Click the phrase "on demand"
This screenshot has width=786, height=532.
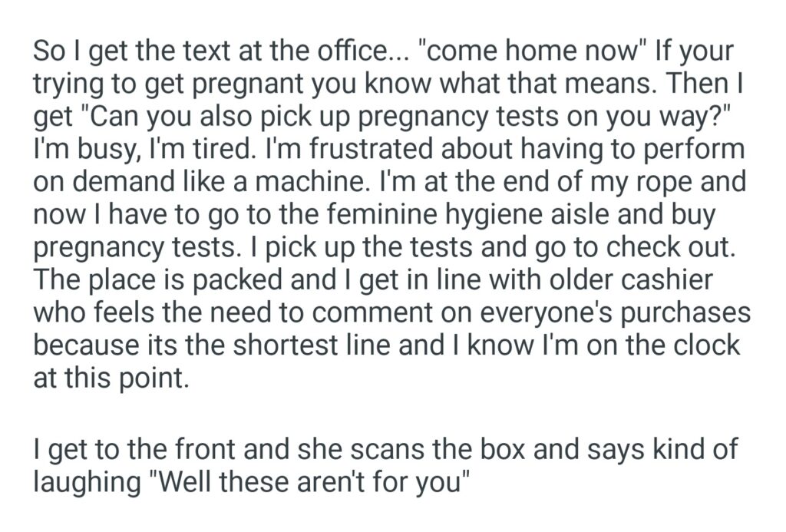(x=96, y=183)
